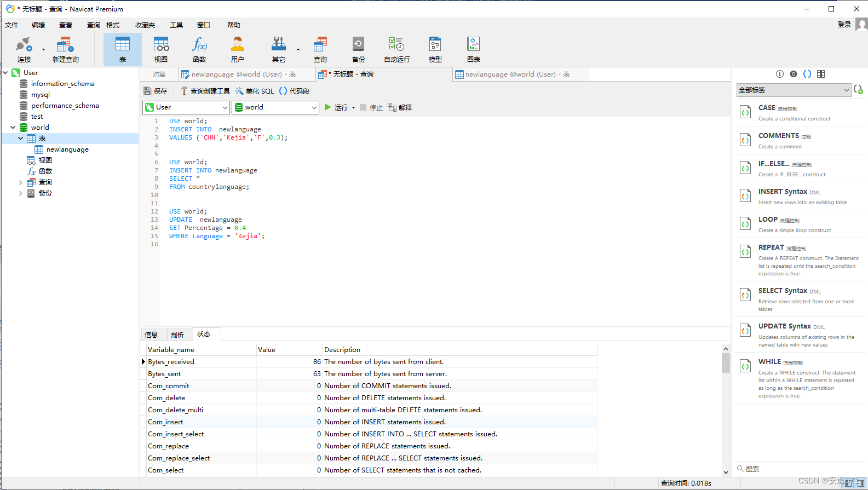Open the 收藏夹 menu
The image size is (868, 490).
[145, 25]
